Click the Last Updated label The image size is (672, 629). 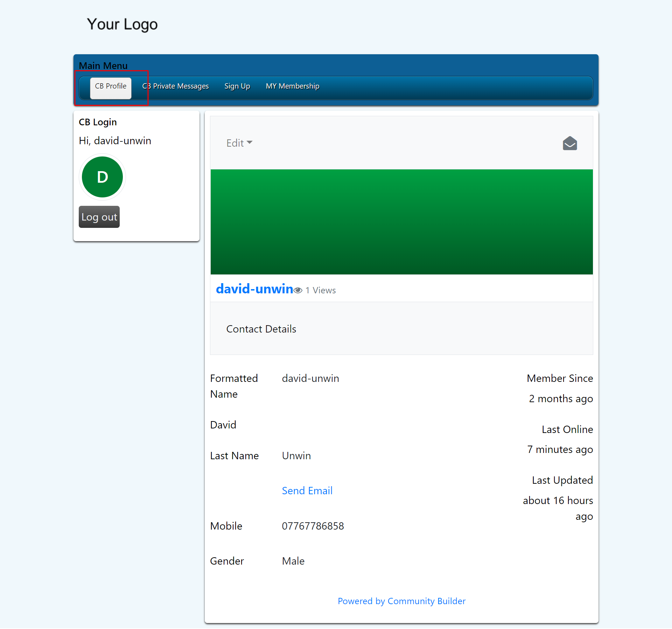pyautogui.click(x=562, y=480)
